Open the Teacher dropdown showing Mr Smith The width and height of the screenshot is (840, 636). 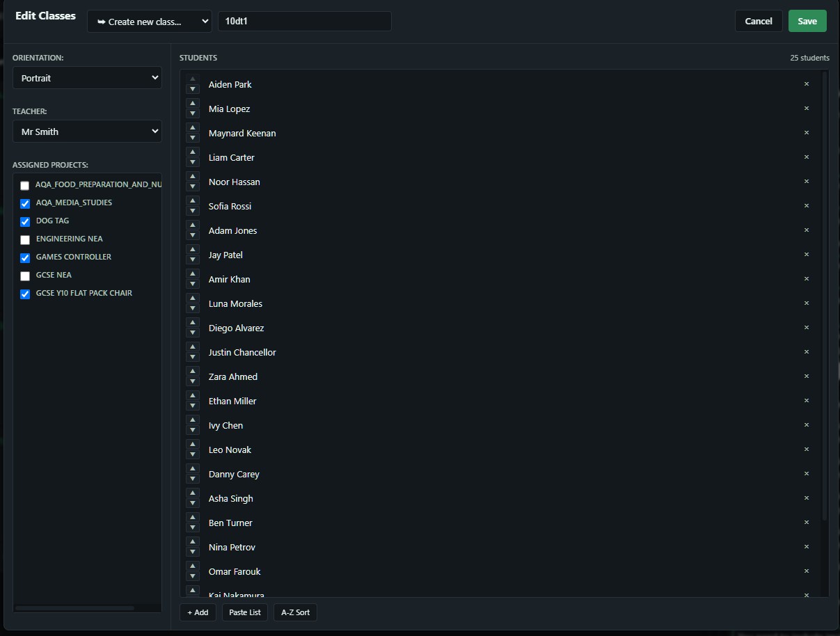(x=86, y=131)
